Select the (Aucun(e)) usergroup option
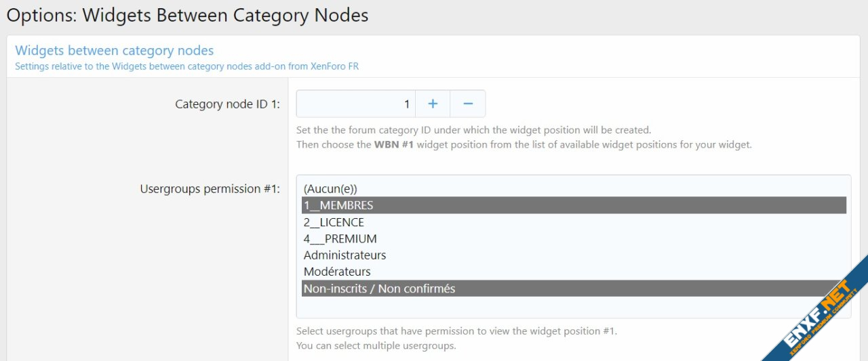Screen dimensions: 868x361 pos(330,188)
